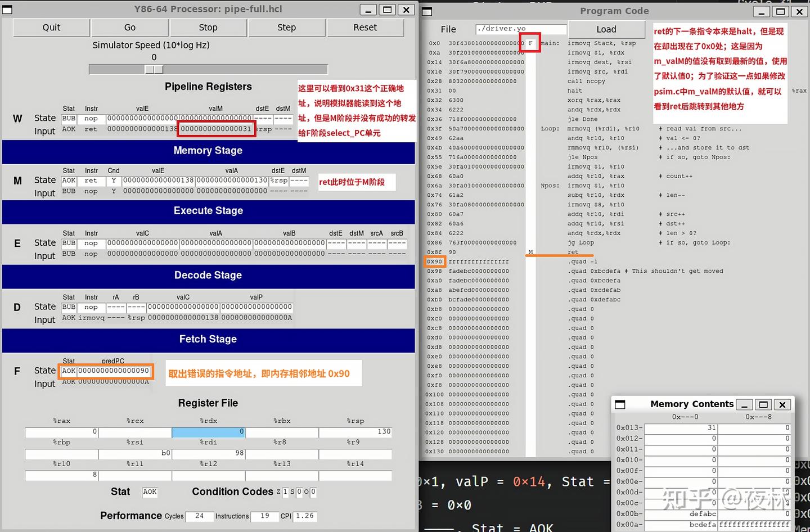Screen dimensions: 810x532
Task: Click the %rsi register value b0
Action: click(x=135, y=453)
